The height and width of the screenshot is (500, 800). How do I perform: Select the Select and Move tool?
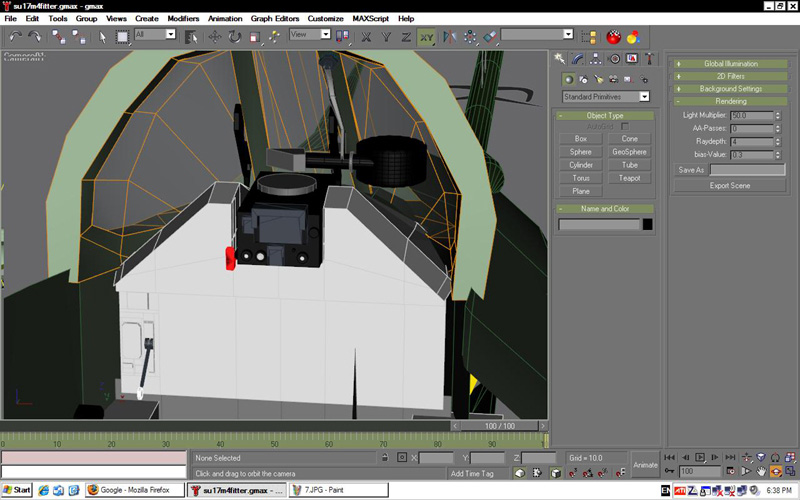click(214, 36)
